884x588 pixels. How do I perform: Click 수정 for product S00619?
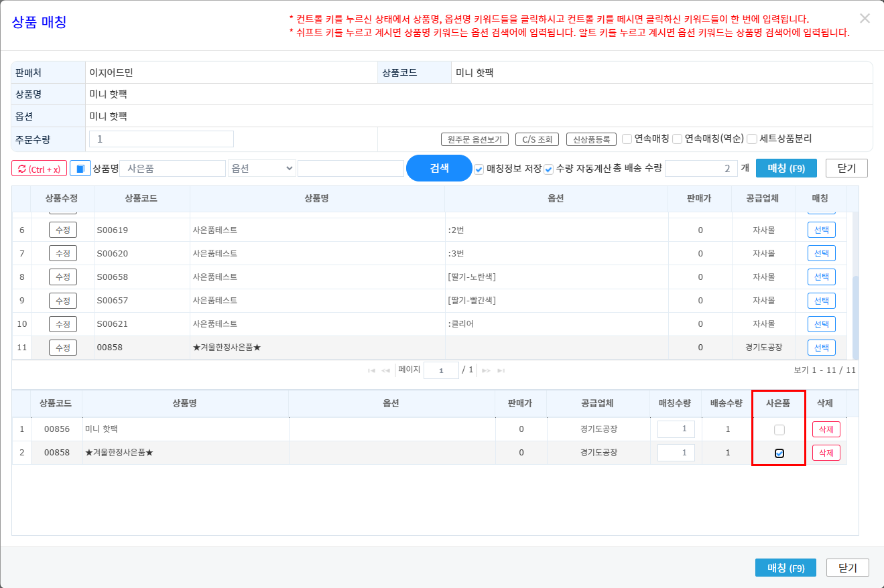(x=63, y=230)
